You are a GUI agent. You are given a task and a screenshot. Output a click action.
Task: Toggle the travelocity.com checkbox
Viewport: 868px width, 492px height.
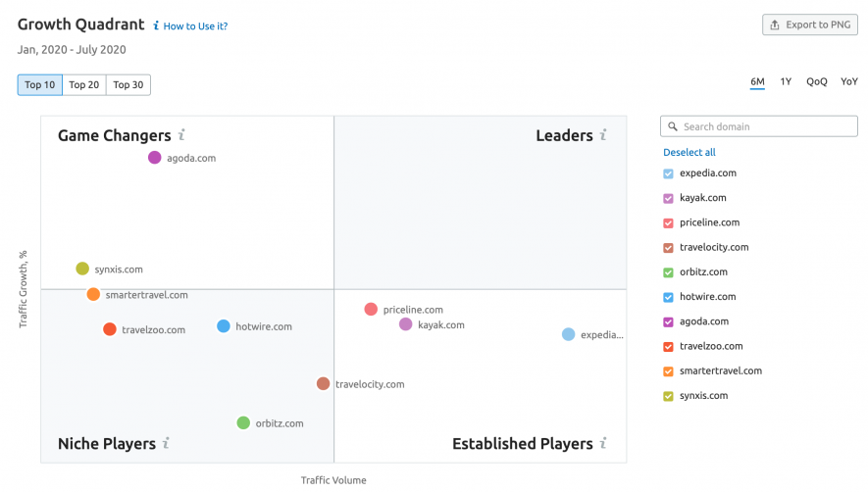coord(668,248)
